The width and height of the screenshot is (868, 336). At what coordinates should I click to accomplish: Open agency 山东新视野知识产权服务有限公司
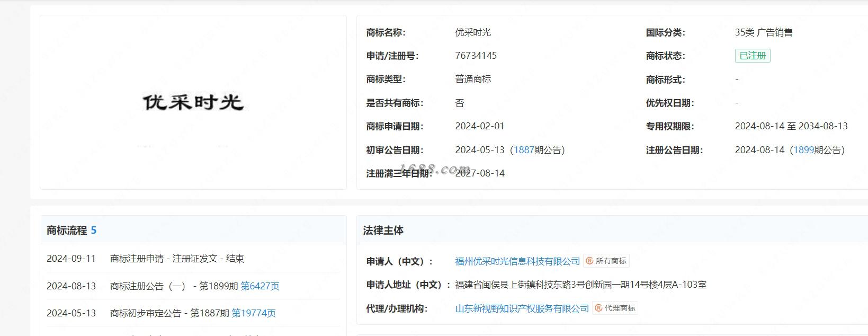[x=522, y=308]
